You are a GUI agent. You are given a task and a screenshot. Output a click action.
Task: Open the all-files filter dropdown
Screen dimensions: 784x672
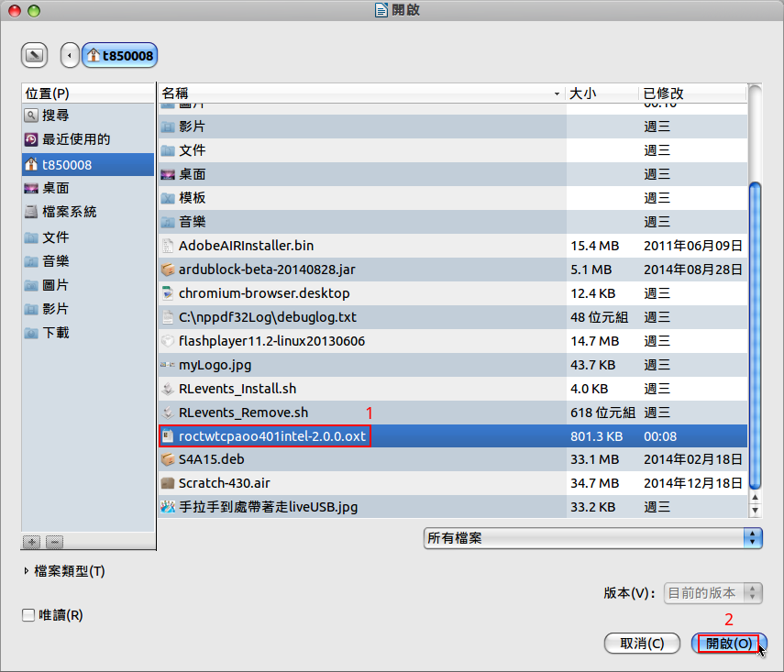point(592,538)
